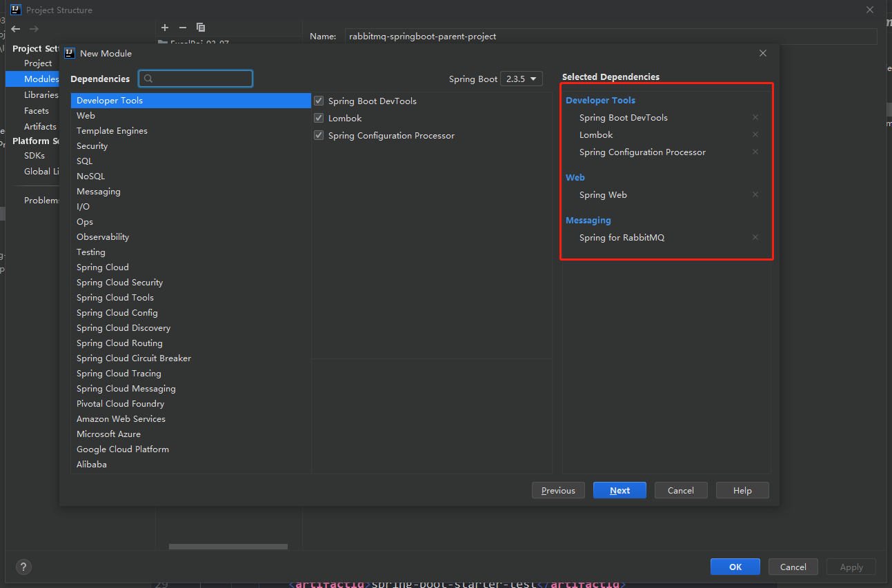Select the Spring Cloud category
The width and height of the screenshot is (892, 588).
pyautogui.click(x=191, y=267)
